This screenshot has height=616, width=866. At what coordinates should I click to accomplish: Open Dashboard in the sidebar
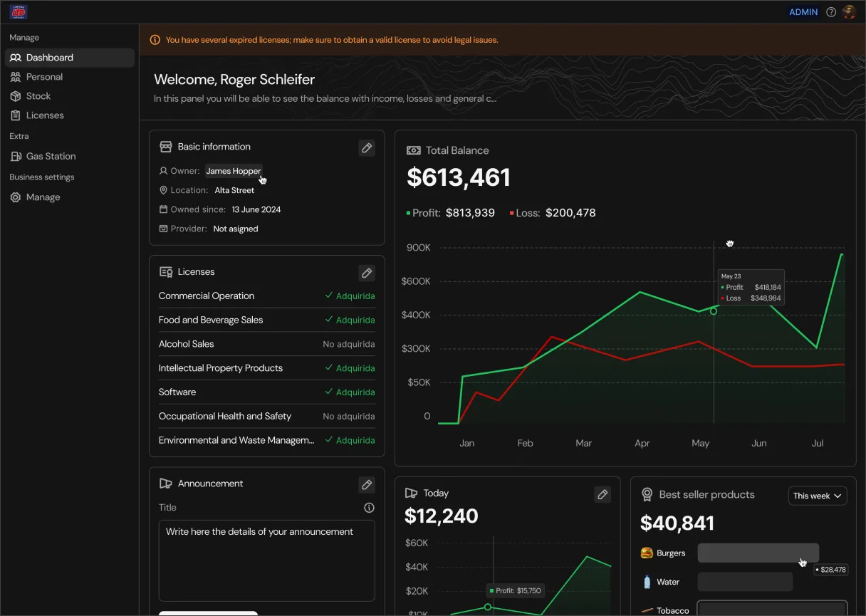tap(69, 58)
